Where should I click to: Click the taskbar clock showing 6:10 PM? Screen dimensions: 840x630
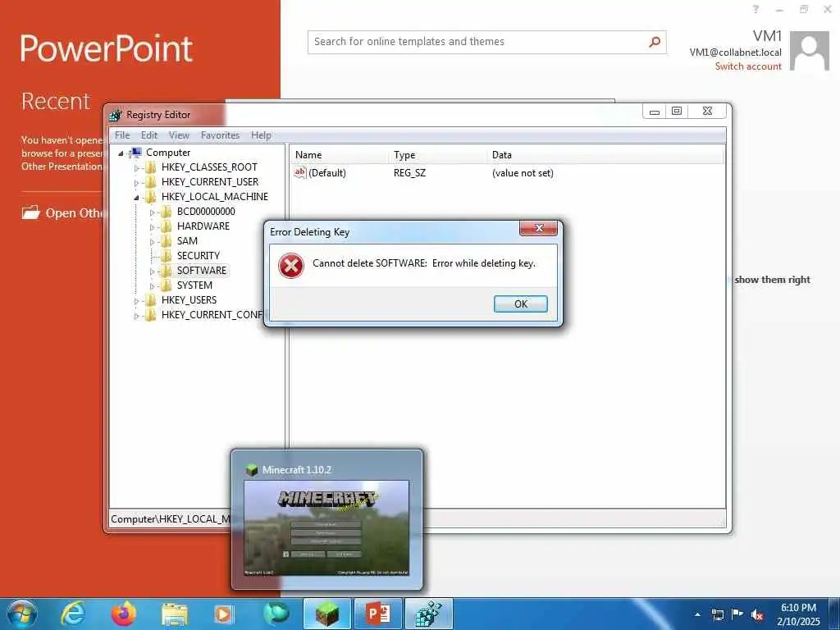(798, 614)
